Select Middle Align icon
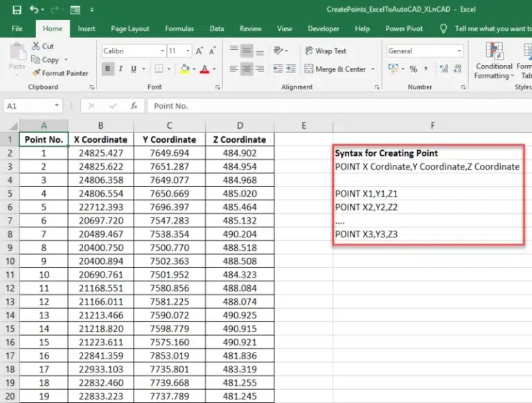The width and height of the screenshot is (532, 403). coord(247,51)
